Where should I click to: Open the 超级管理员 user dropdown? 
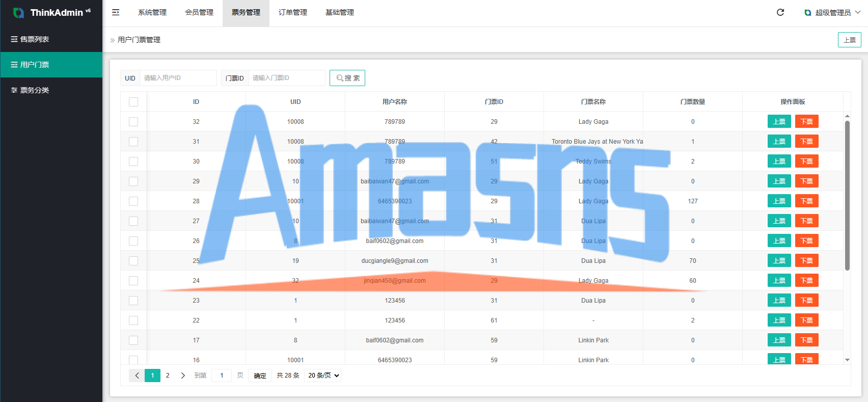pyautogui.click(x=832, y=13)
